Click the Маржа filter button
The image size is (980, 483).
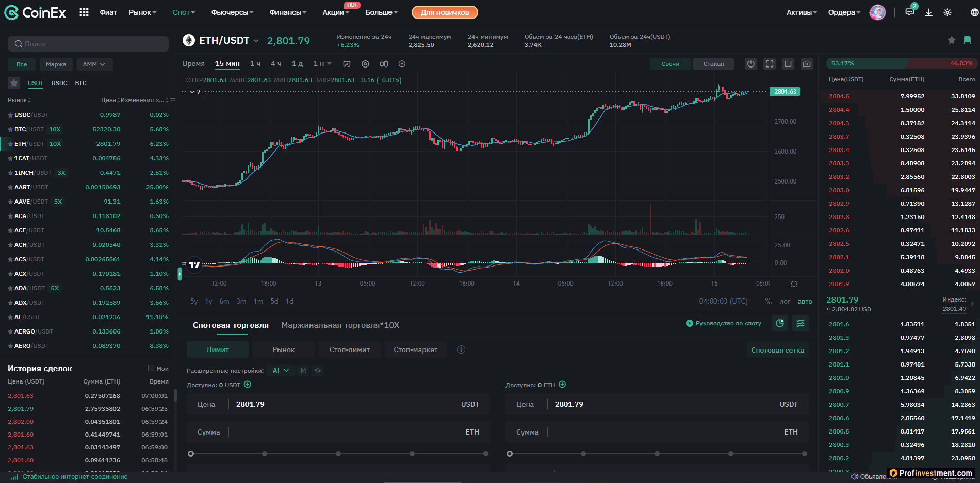click(x=56, y=64)
